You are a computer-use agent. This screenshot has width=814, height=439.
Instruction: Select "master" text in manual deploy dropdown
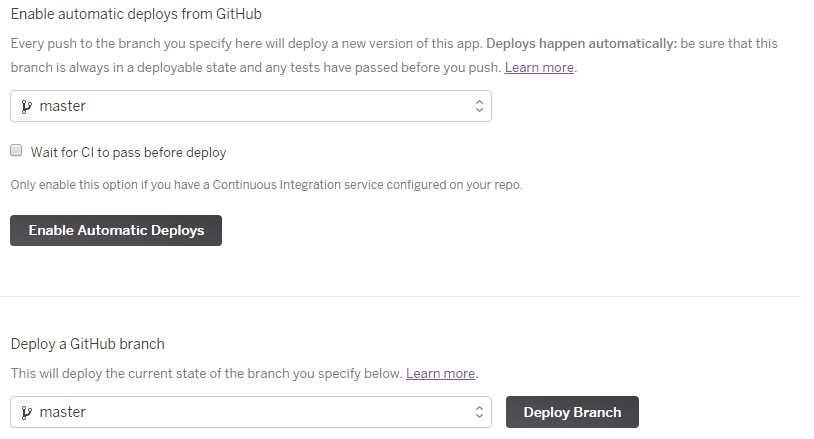63,412
